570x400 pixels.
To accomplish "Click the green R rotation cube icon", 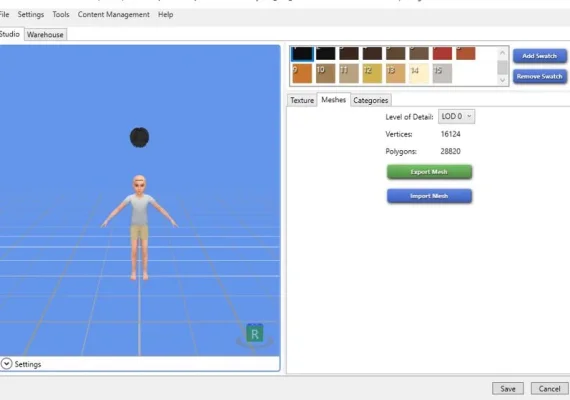I will coord(255,333).
